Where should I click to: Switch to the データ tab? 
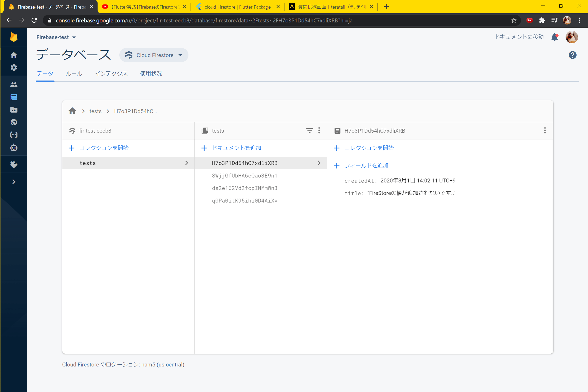click(x=45, y=73)
